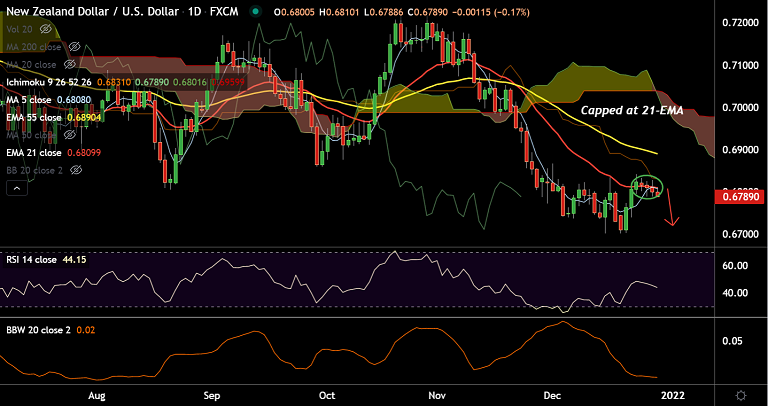
Task: Click the MA 5 value 0.68080
Action: coord(72,100)
